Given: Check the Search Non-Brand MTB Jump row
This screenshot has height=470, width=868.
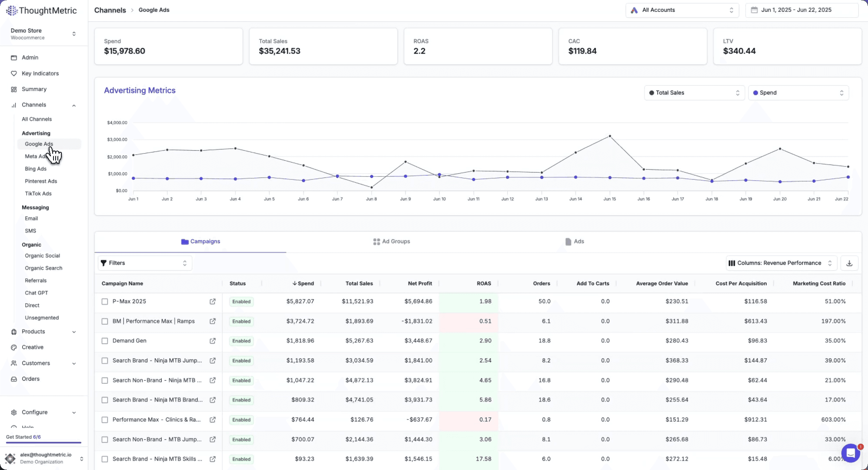Looking at the screenshot, I should [x=105, y=440].
